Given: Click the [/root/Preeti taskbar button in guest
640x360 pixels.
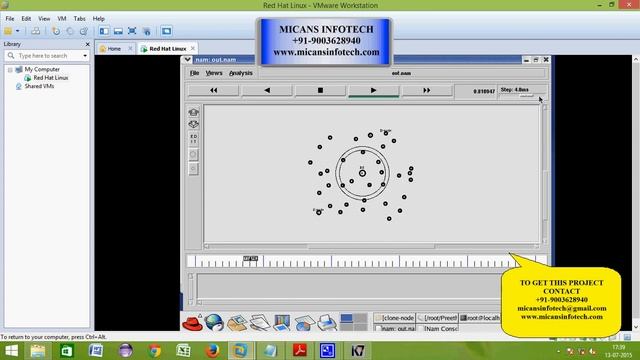Looking at the screenshot, I should coord(437,318).
